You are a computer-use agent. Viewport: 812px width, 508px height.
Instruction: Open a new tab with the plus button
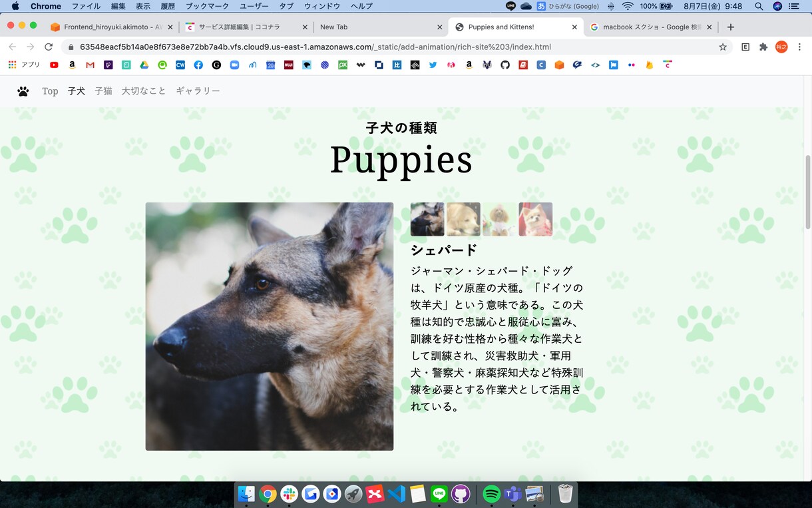pos(731,27)
